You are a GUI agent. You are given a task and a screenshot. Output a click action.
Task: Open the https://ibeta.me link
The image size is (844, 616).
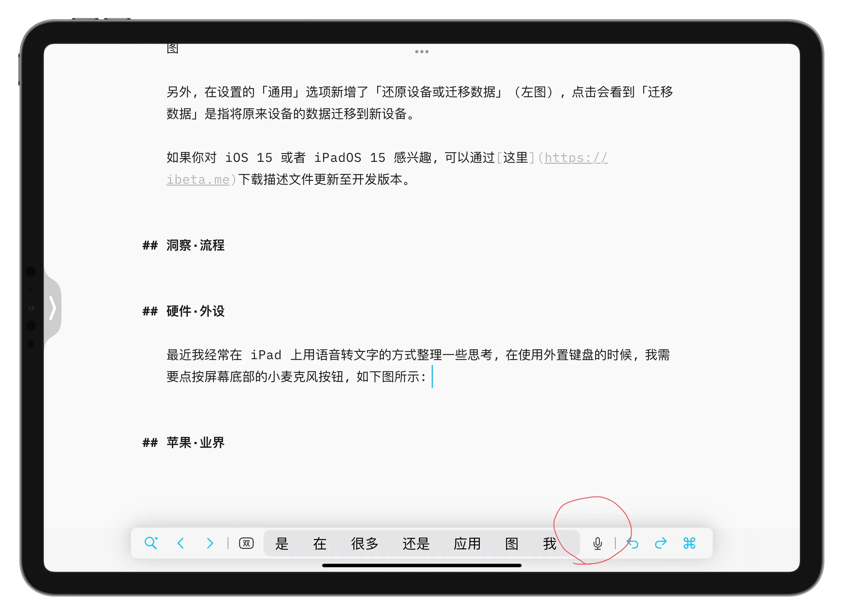576,158
